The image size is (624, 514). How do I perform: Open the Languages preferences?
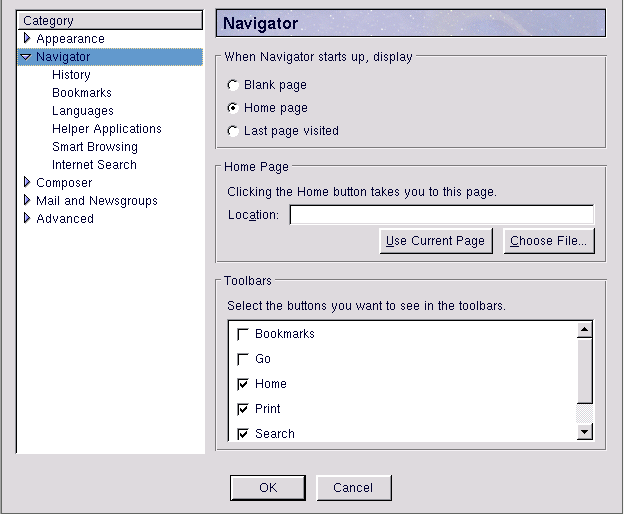click(82, 111)
